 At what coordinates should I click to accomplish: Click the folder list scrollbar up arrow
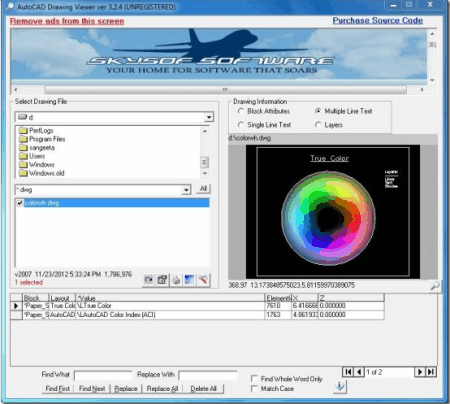tap(205, 131)
